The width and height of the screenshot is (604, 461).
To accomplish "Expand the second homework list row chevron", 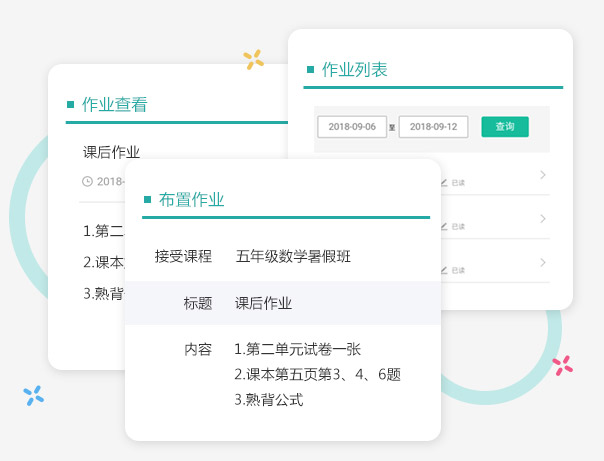I will tap(543, 218).
